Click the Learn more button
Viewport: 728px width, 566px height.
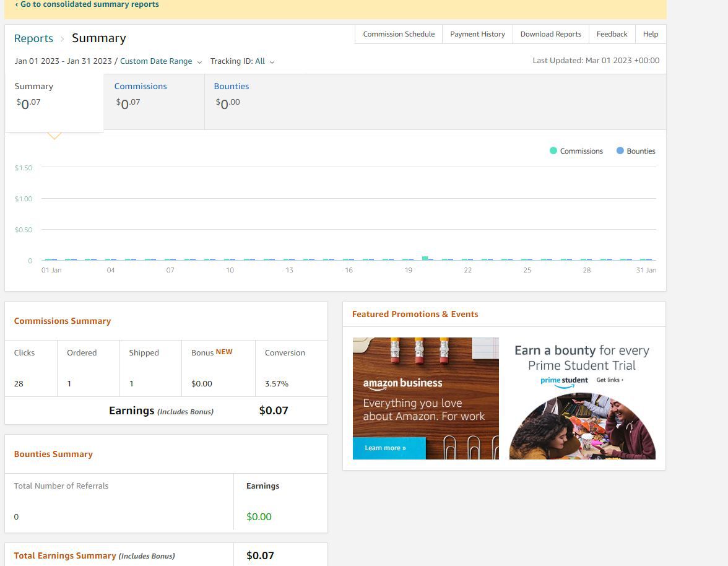click(389, 448)
